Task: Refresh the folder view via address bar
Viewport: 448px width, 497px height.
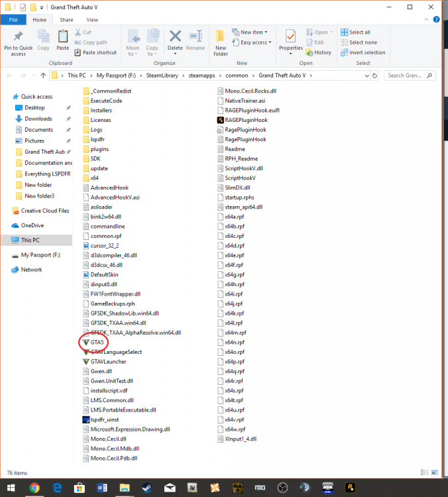Action: point(374,76)
